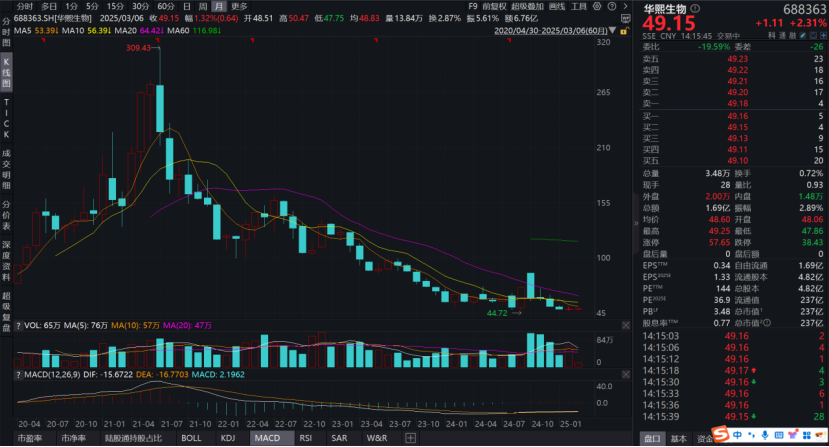Screen dimensions: 829x447
Task: Collapse quote panel via side divider handle
Action: pyautogui.click(x=635, y=223)
